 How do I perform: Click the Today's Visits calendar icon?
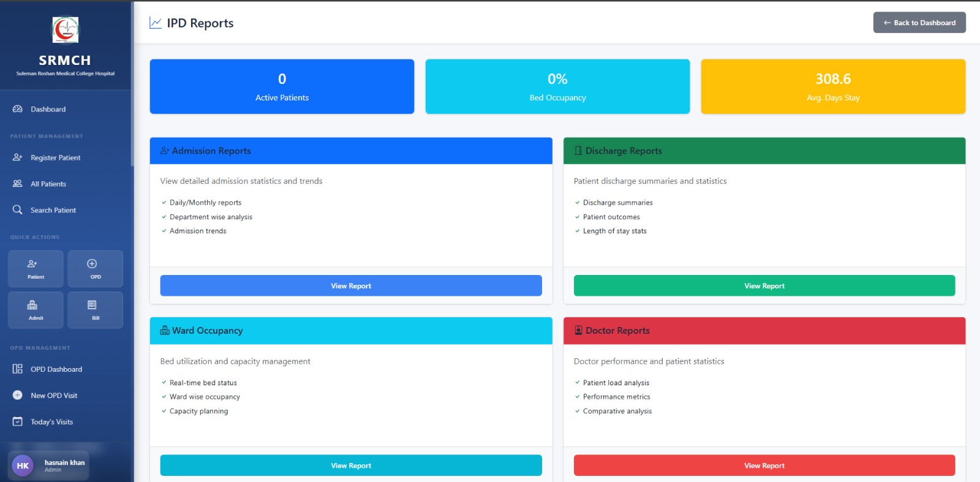(18, 422)
